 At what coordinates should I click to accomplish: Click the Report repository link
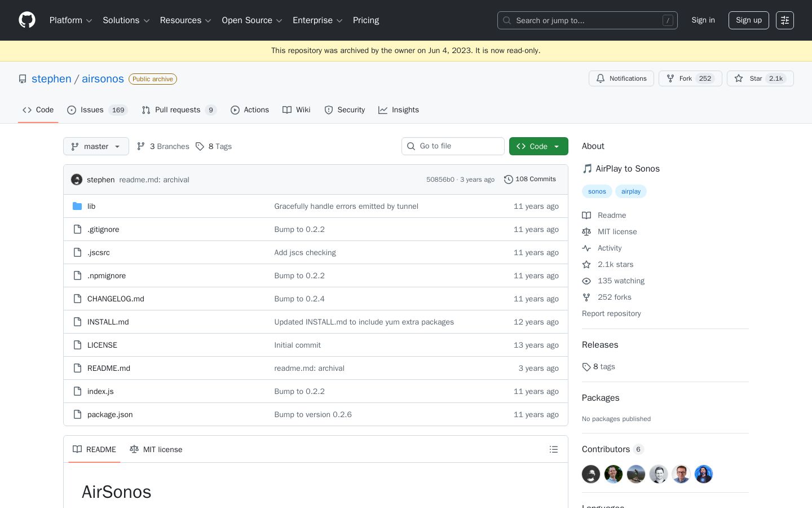tap(611, 313)
